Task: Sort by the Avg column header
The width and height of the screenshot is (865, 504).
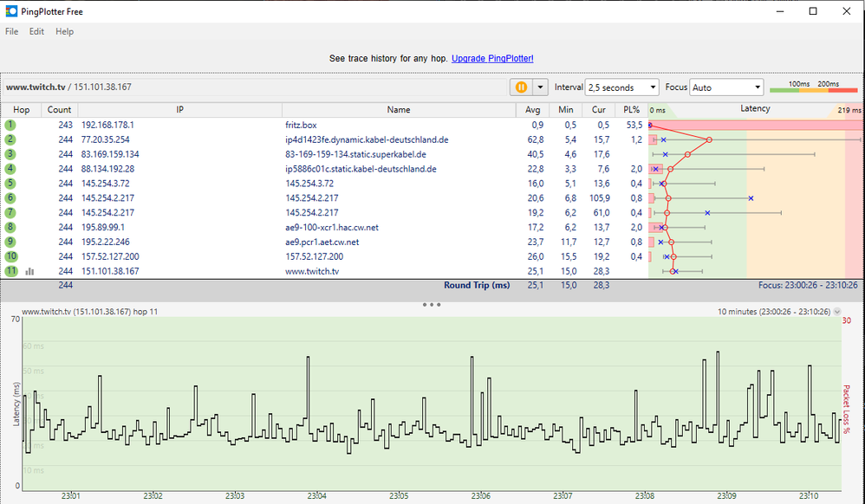Action: (x=532, y=110)
